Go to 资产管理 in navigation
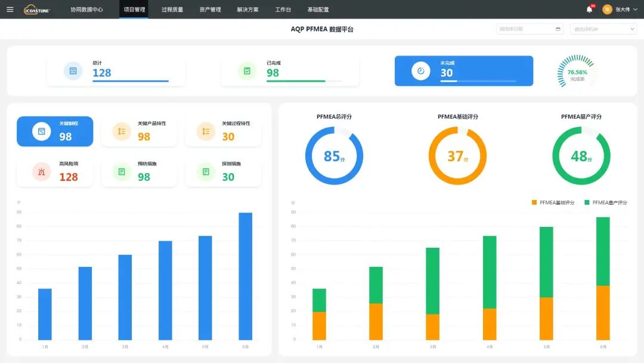 [210, 10]
